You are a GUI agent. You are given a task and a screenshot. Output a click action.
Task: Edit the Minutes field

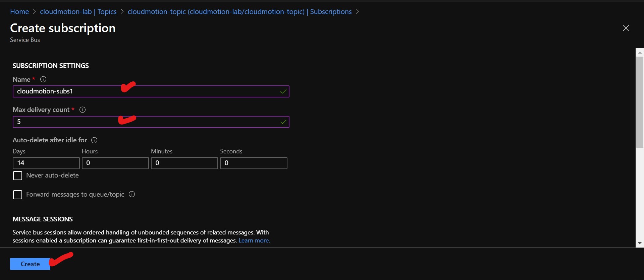(x=184, y=163)
